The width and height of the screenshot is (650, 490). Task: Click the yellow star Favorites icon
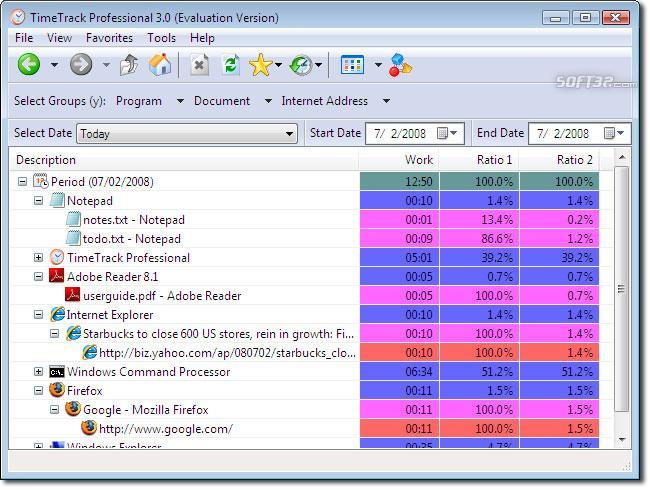tap(260, 65)
